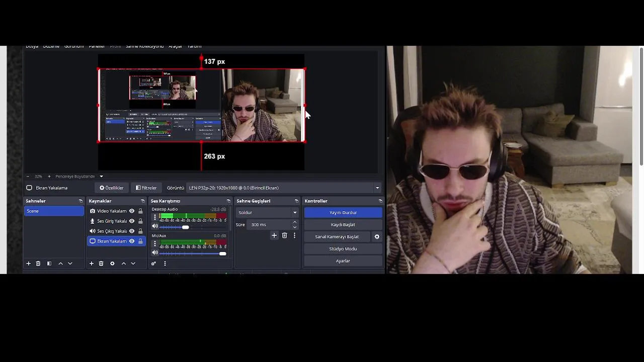Add a new scene with plus icon
Viewport: 644px width, 362px height.
click(x=29, y=263)
